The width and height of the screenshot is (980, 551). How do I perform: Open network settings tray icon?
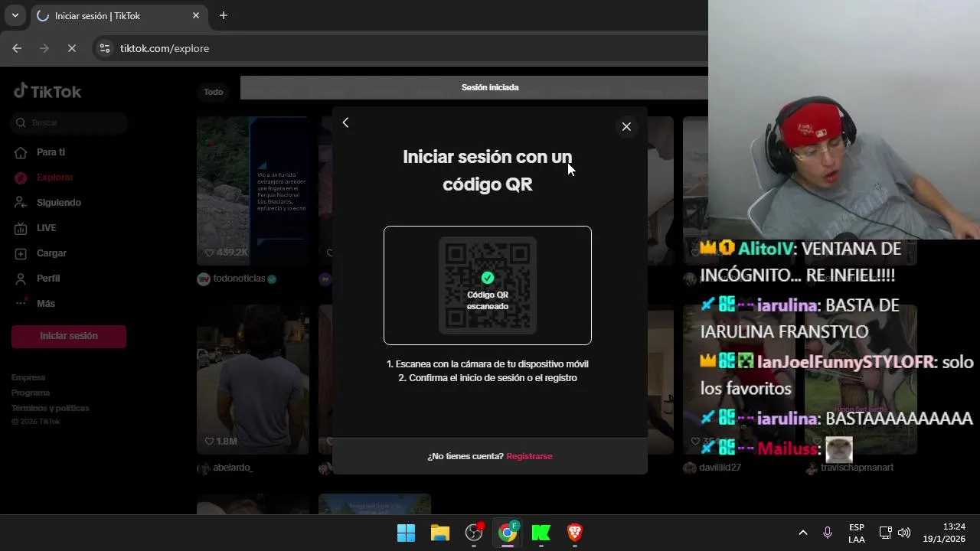point(885,533)
